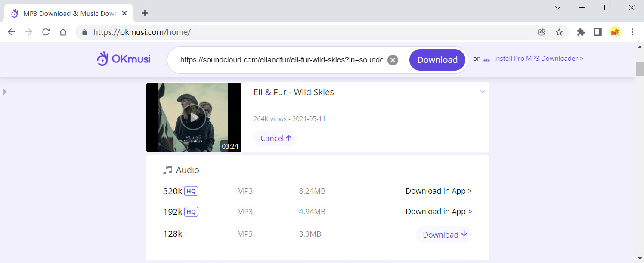Click the 264K views - 2021-05-11 text
644x263 pixels.
(289, 118)
